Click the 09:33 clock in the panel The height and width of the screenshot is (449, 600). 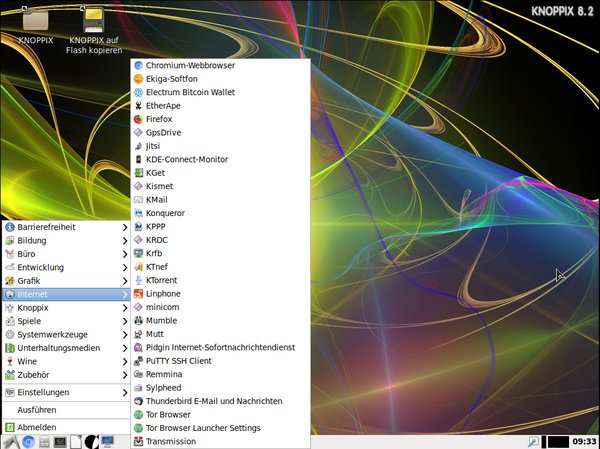[x=584, y=442]
